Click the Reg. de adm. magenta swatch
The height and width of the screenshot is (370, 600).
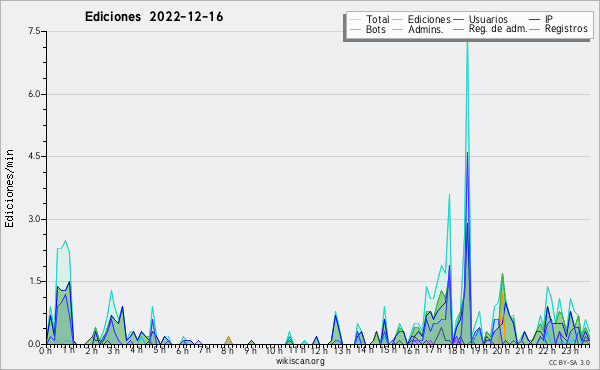tap(458, 29)
